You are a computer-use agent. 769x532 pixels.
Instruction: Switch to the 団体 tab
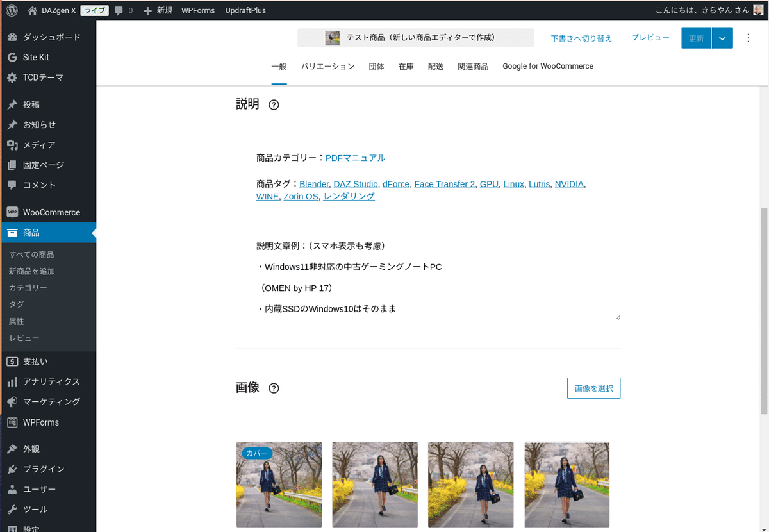[377, 66]
